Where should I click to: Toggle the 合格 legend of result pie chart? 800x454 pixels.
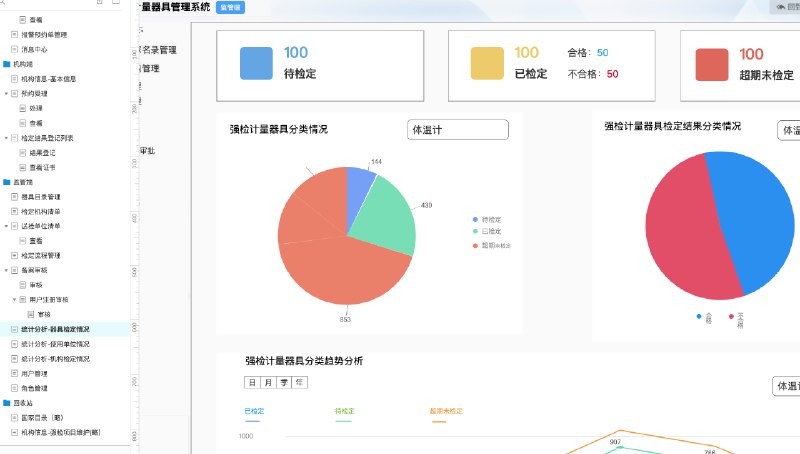pos(705,318)
